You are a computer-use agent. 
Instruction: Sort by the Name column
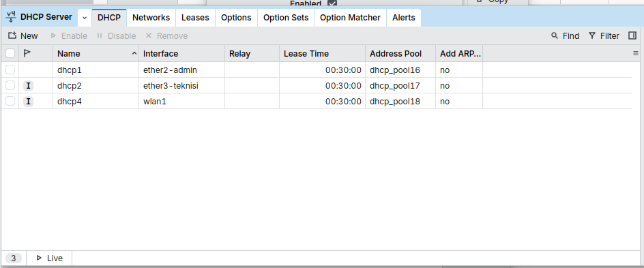(x=96, y=53)
